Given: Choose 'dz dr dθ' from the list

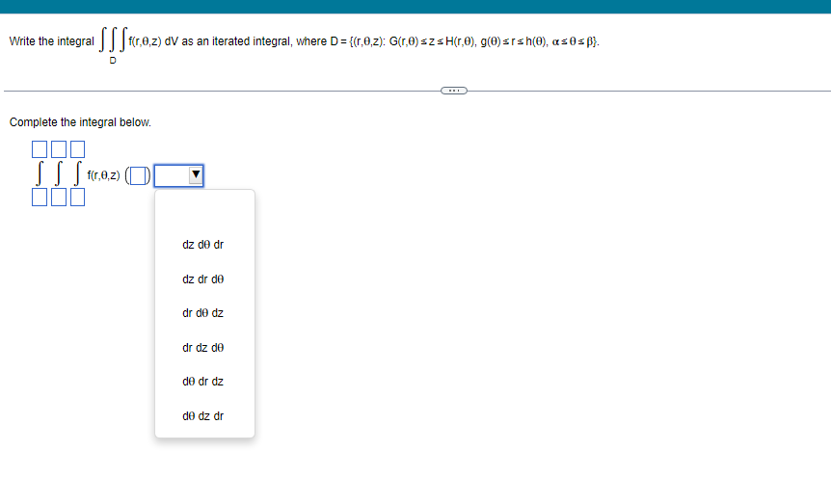Looking at the screenshot, I should (x=203, y=279).
